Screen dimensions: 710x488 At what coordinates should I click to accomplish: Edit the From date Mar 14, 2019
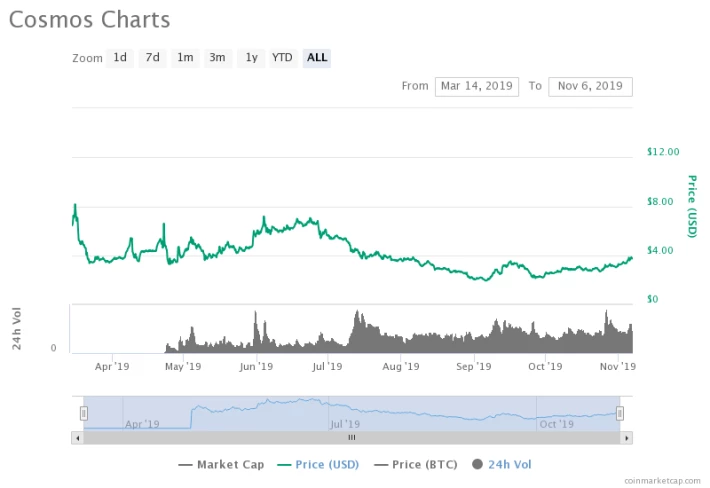click(x=477, y=86)
